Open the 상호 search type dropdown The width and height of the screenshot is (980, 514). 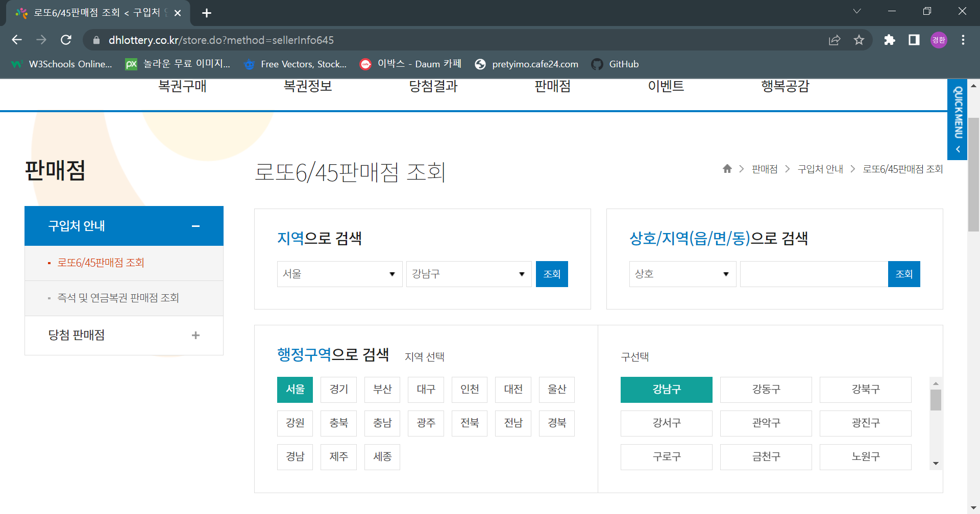(x=682, y=274)
